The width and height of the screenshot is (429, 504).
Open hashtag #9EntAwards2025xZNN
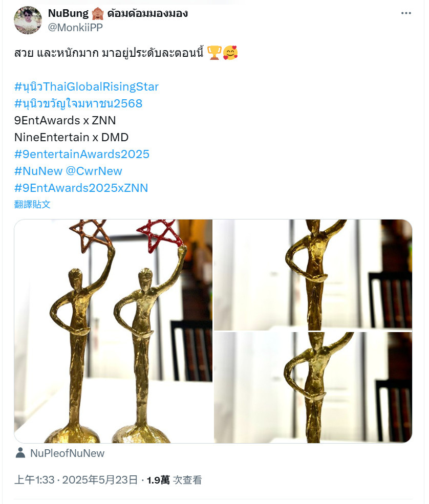[x=81, y=188]
